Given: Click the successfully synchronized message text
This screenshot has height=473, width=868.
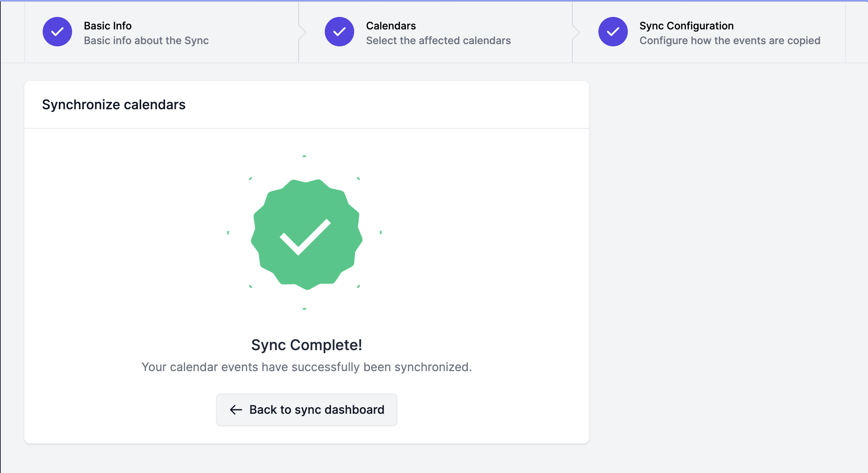Looking at the screenshot, I should click(306, 367).
